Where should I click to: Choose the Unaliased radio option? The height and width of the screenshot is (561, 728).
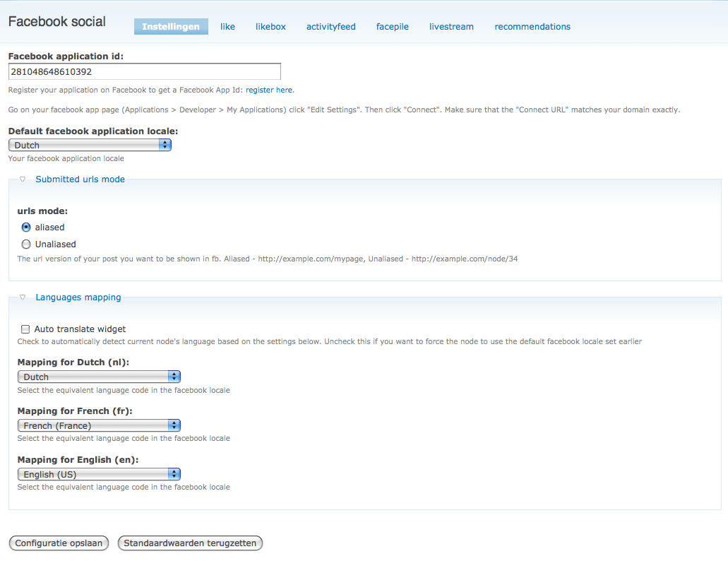coord(26,244)
